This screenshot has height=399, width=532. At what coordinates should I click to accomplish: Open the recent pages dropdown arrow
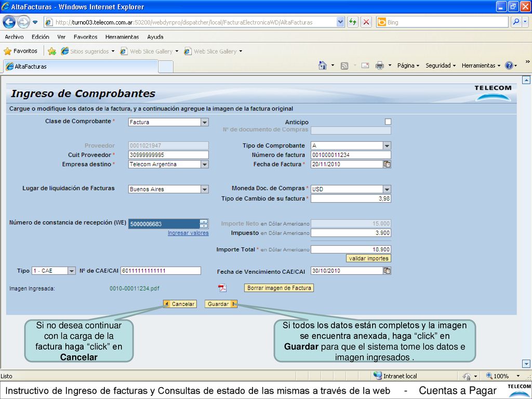(35, 22)
